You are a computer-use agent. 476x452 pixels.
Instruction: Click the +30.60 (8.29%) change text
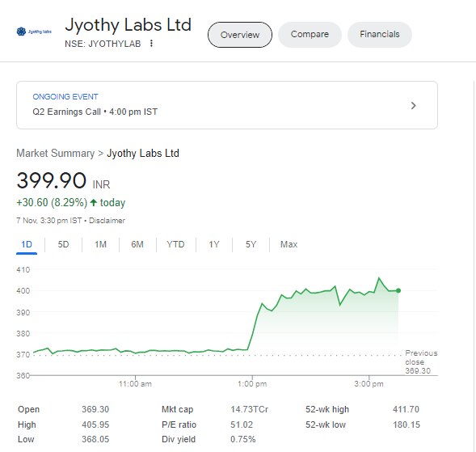tap(52, 203)
